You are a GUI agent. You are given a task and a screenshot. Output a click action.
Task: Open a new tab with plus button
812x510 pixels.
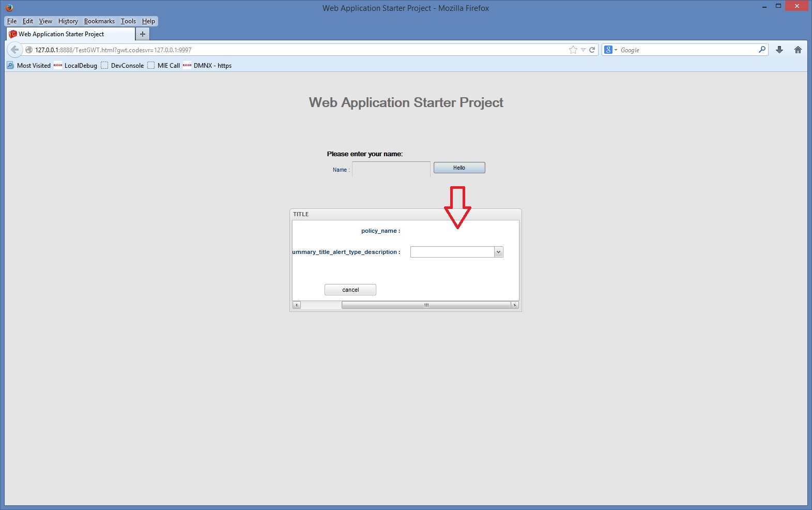(x=143, y=34)
